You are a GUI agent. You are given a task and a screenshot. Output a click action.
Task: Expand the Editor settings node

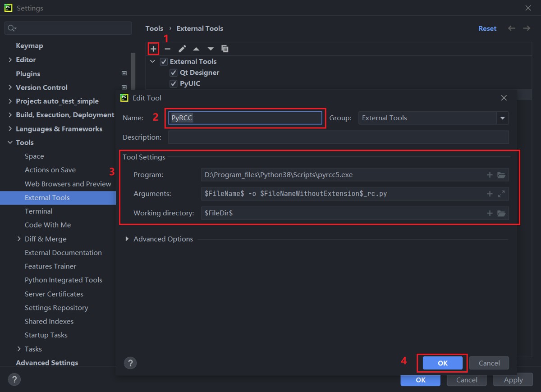[10, 60]
